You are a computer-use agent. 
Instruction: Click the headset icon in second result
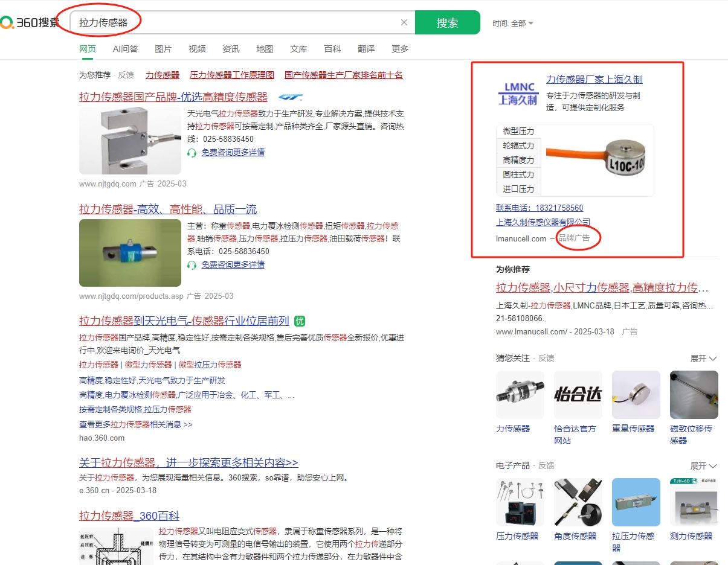[192, 265]
